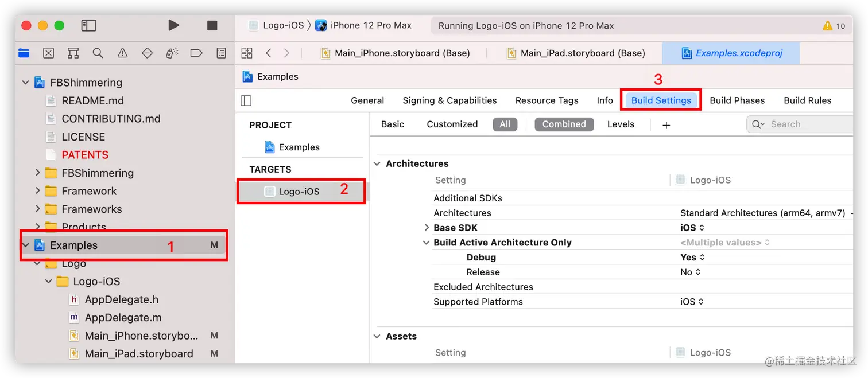Stop the running app
The height and width of the screenshot is (378, 868).
[212, 25]
